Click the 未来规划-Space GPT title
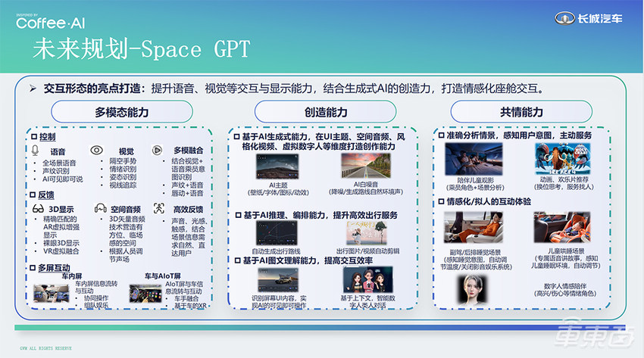The height and width of the screenshot is (358, 644). pyautogui.click(x=141, y=49)
